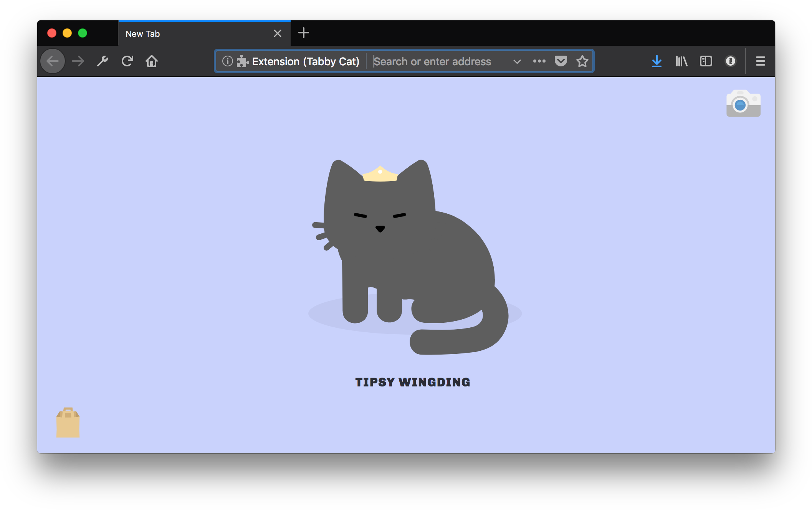This screenshot has width=812, height=510.
Task: Click the cat's yellow crown hat
Action: [x=380, y=174]
